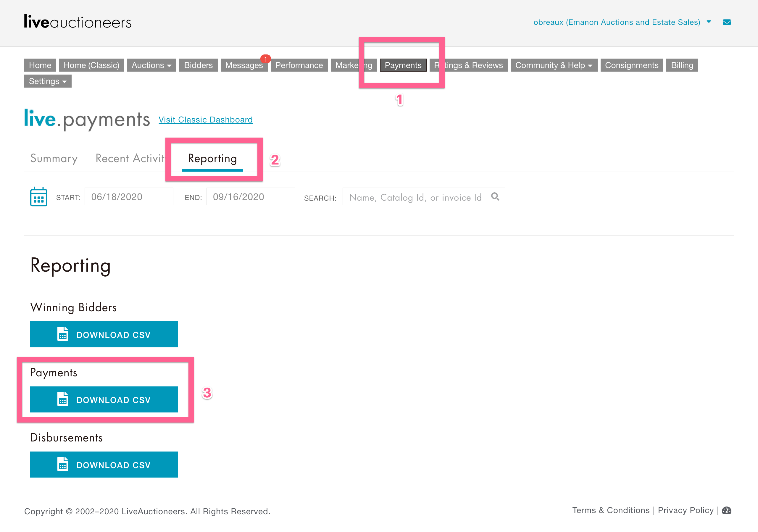The image size is (758, 532).
Task: Switch to the Recent Activity tab
Action: [x=131, y=159]
